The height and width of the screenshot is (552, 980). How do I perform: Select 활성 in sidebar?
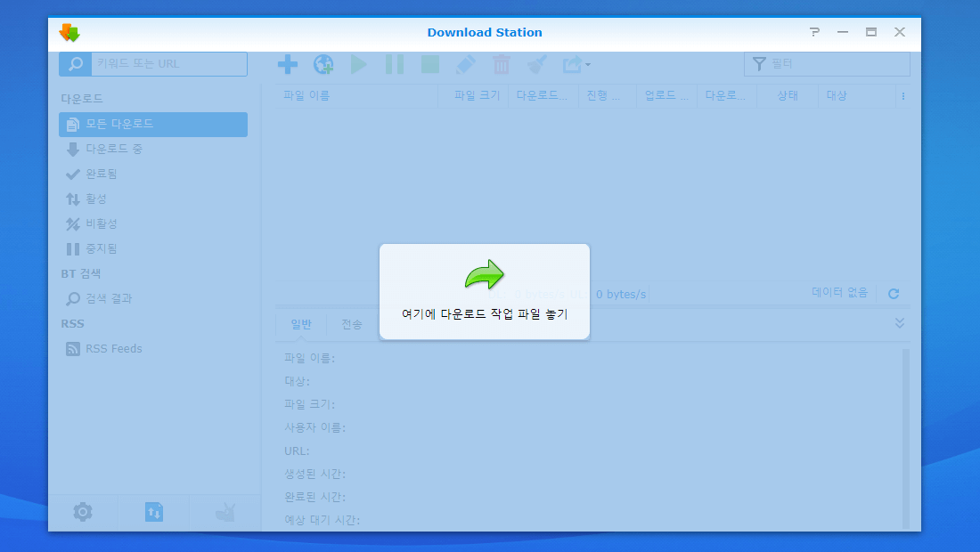pyautogui.click(x=153, y=199)
